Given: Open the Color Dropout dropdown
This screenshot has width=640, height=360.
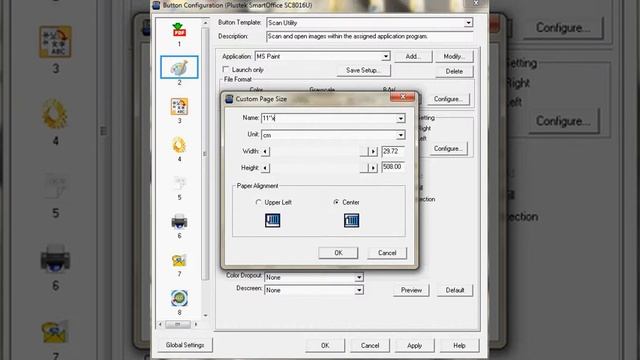Looking at the screenshot, I should (x=359, y=277).
